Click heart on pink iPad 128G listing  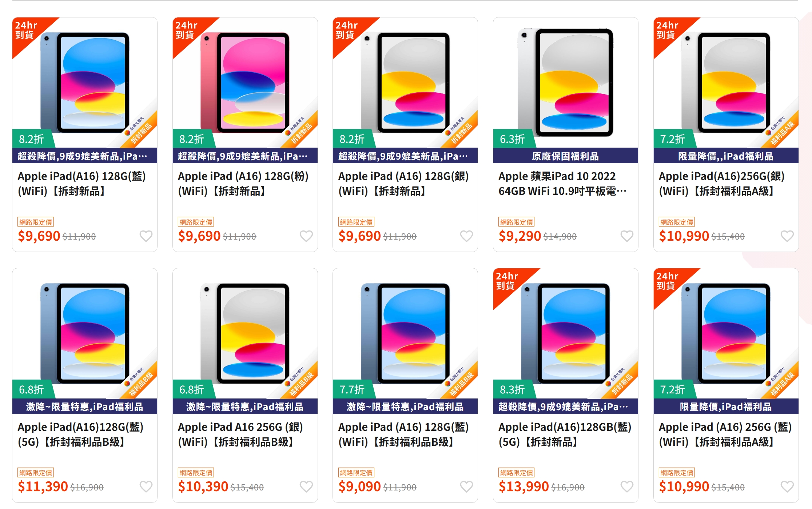pos(306,236)
